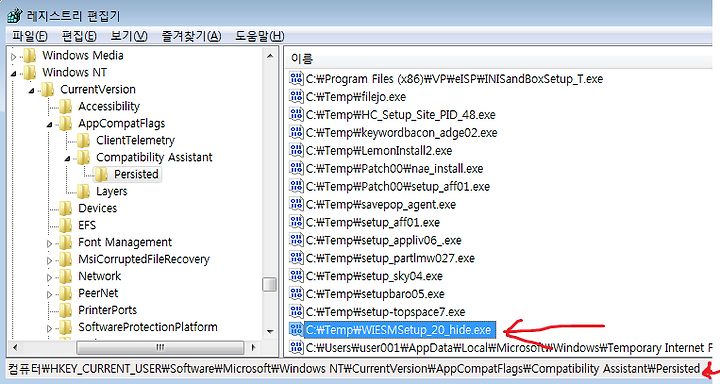Collapse the Windows NT key

[x=13, y=73]
